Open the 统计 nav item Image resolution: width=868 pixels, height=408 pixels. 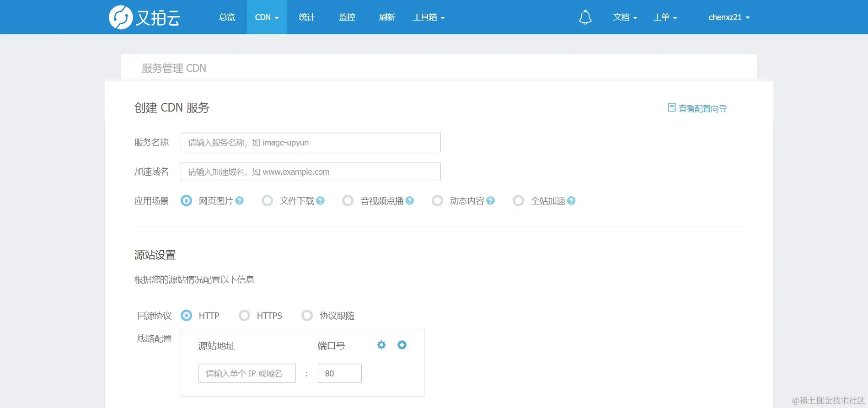(307, 17)
